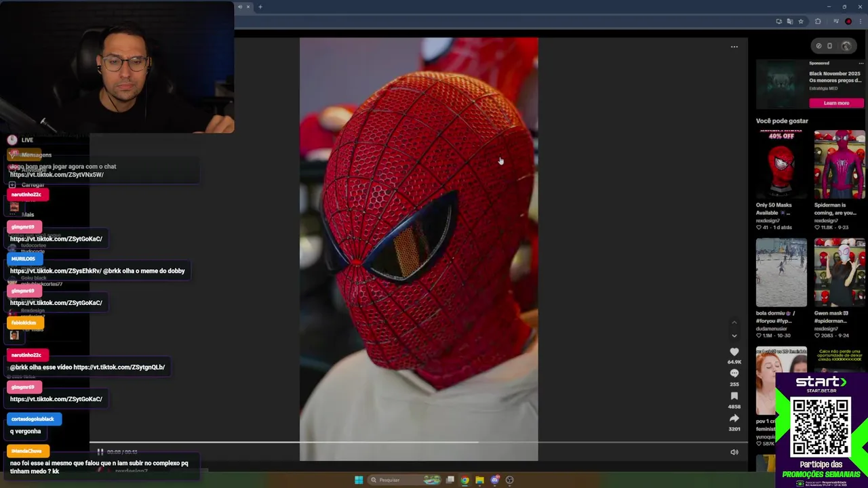Open Discord from the taskbar
The image size is (868, 488).
(494, 480)
